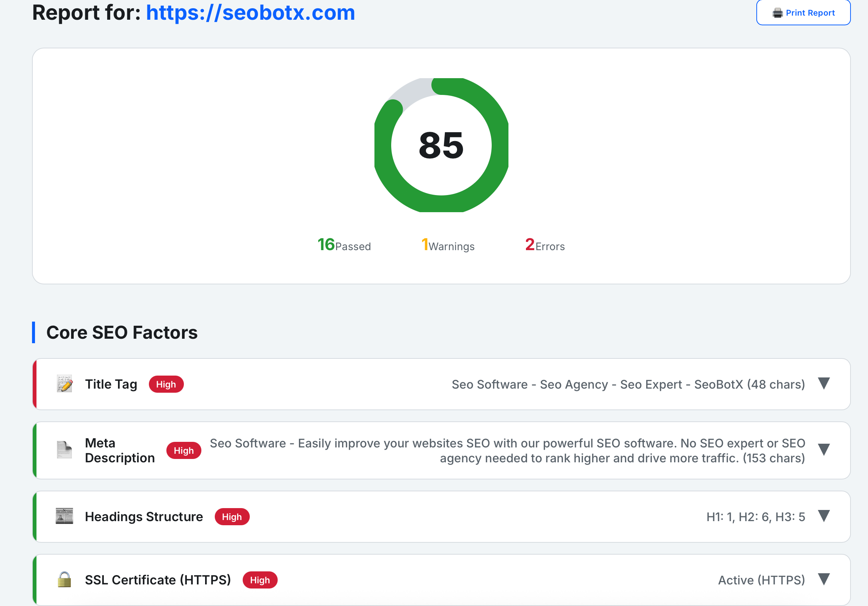The height and width of the screenshot is (606, 868).
Task: Expand the Meta Description row arrow
Action: (824, 449)
